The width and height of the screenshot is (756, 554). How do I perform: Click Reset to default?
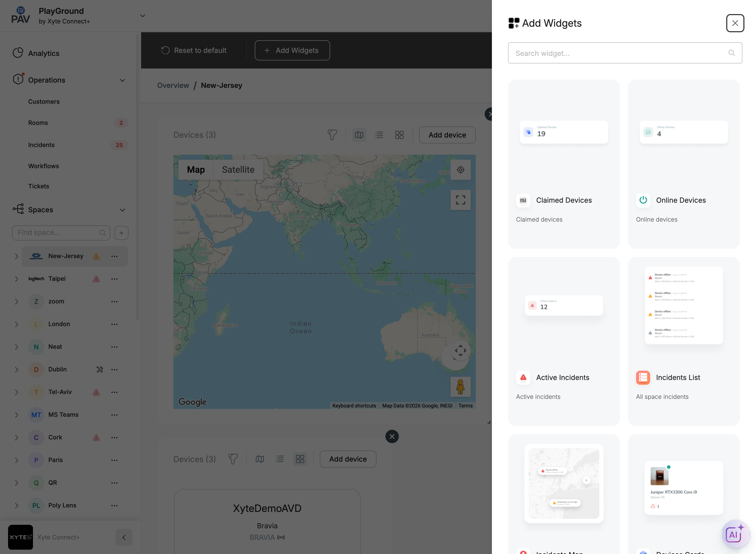[x=194, y=50]
